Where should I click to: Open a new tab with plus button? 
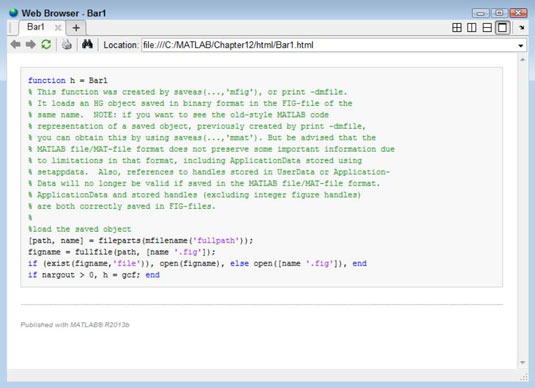click(76, 28)
